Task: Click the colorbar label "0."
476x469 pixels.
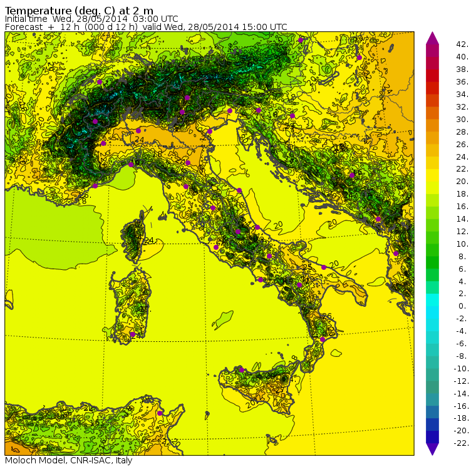Action: click(462, 306)
